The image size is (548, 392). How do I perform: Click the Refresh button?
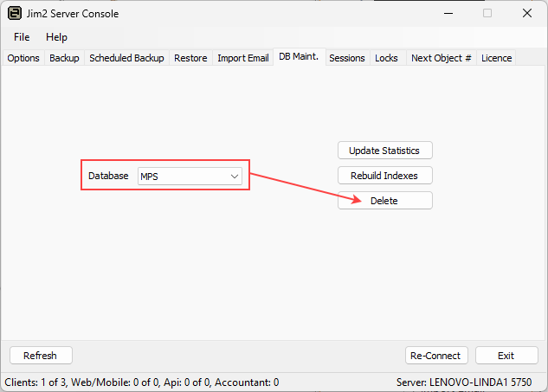(x=41, y=356)
